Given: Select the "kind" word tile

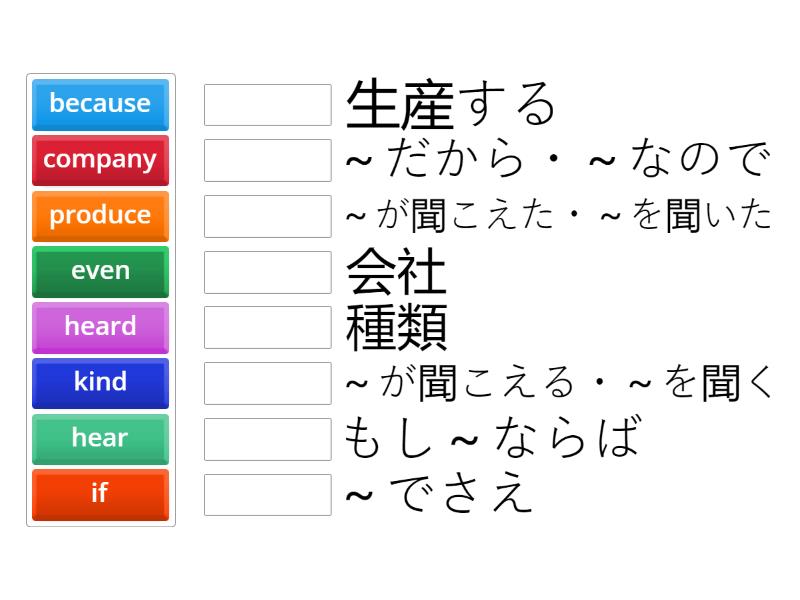Looking at the screenshot, I should click(x=100, y=383).
